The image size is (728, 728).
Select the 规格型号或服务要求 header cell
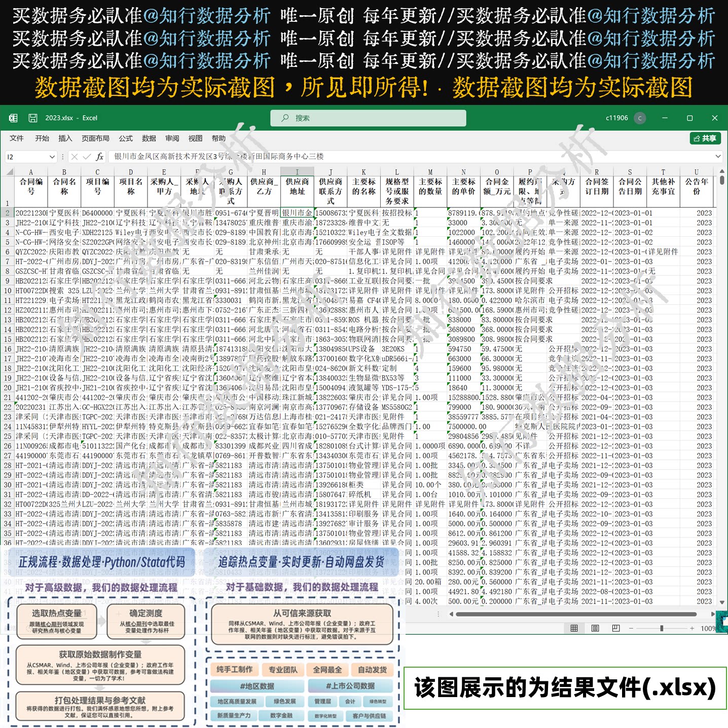click(397, 191)
